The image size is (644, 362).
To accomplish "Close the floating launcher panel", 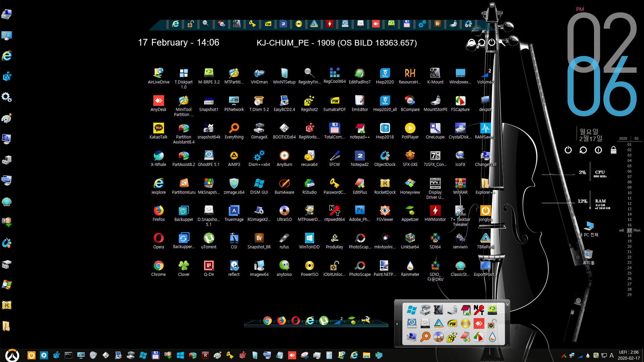I will [x=507, y=304].
